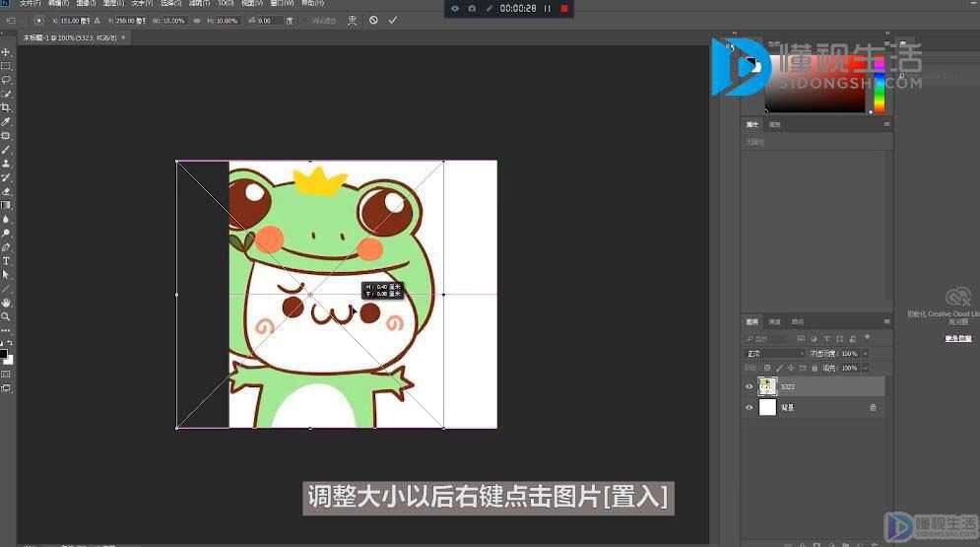
Task: Switch to the third tab beside Layers
Action: tap(798, 321)
